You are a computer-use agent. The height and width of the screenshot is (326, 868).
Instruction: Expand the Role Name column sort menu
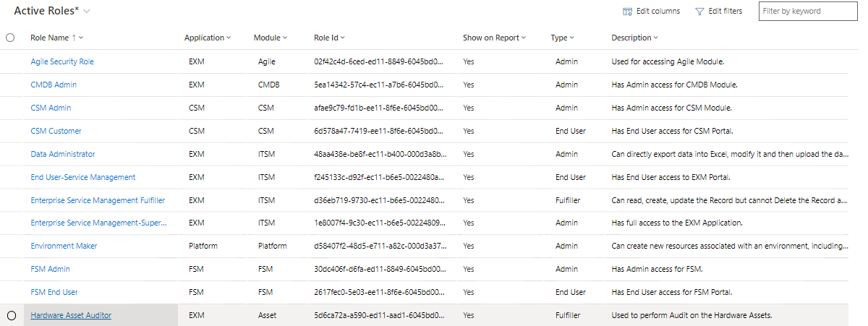pyautogui.click(x=81, y=38)
